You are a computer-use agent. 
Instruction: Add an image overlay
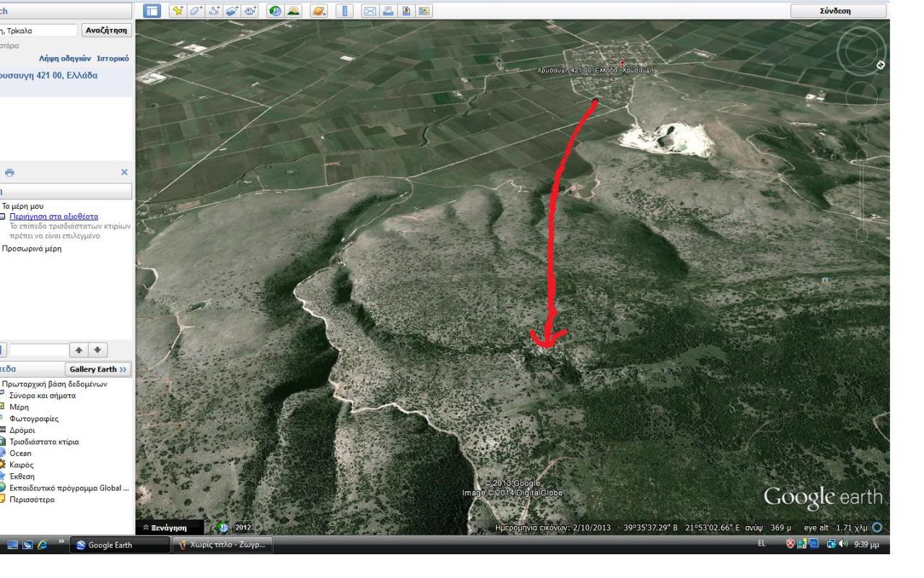click(x=232, y=11)
